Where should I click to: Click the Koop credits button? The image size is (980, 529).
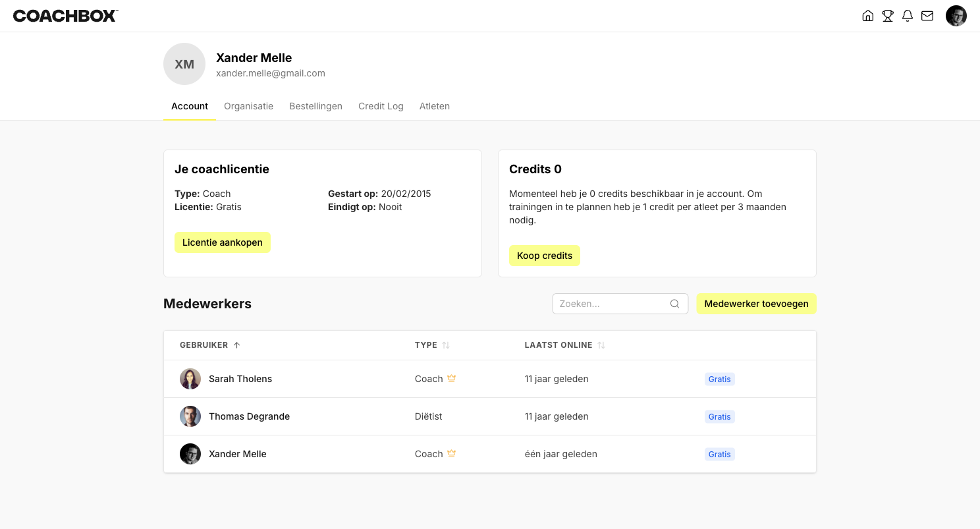point(545,256)
